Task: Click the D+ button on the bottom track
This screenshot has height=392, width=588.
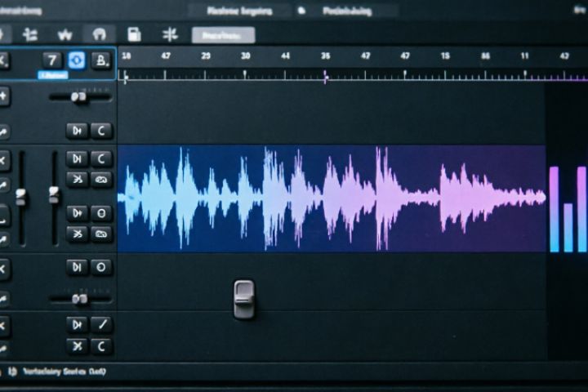Action: pyautogui.click(x=77, y=324)
